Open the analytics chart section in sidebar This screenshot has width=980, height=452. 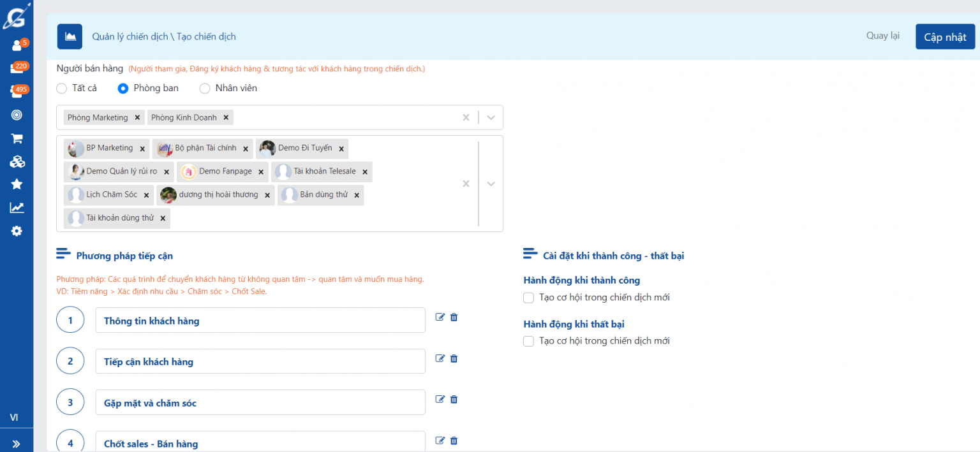pos(17,207)
